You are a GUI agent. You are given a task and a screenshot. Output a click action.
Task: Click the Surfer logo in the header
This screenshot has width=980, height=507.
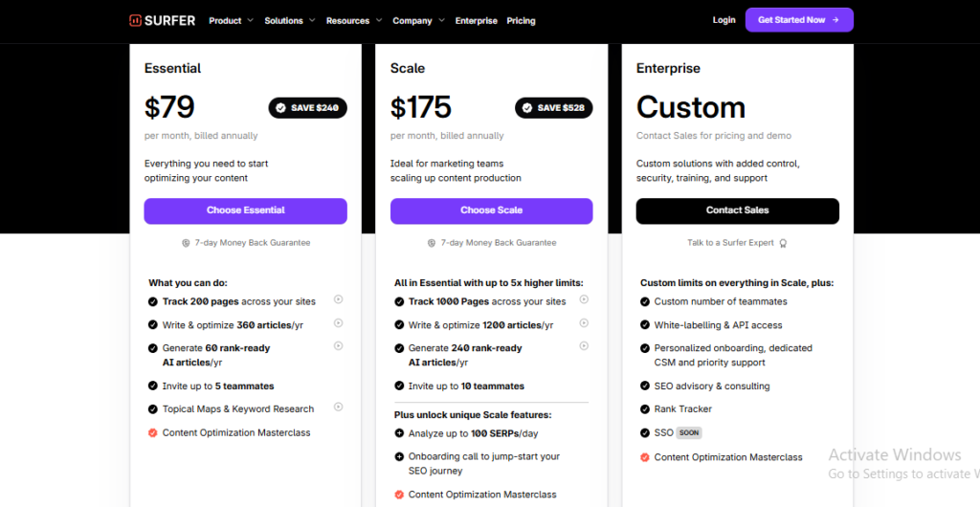(x=163, y=21)
